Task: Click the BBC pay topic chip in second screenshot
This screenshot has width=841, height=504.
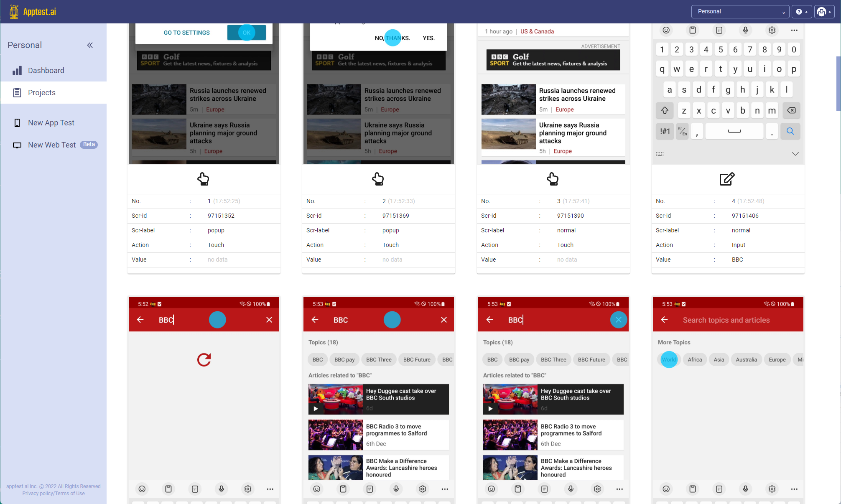Action: click(344, 359)
